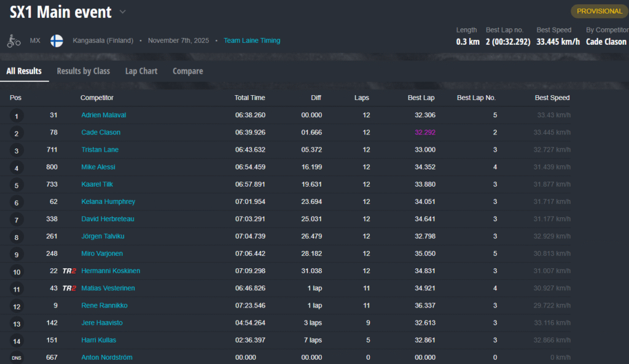The width and height of the screenshot is (629, 364).
Task: Click position 7 circle badge
Action: tap(17, 220)
